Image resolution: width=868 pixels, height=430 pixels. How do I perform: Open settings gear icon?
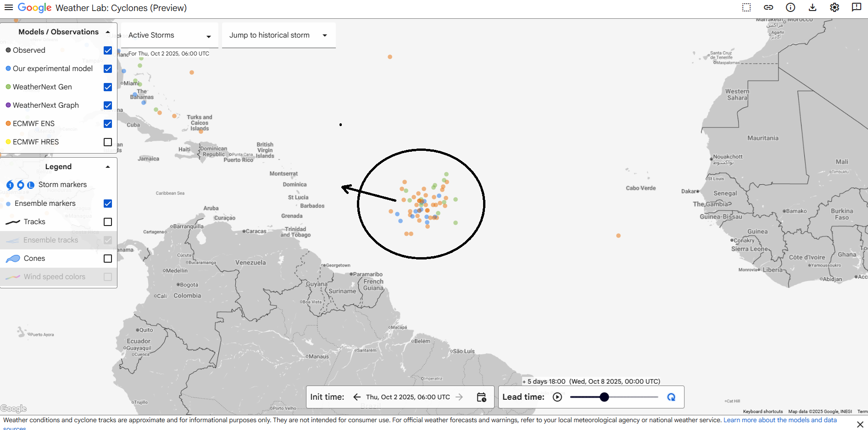(835, 7)
